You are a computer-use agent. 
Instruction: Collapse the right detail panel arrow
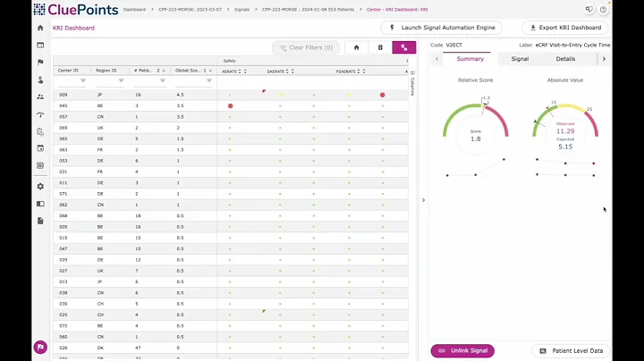point(423,200)
